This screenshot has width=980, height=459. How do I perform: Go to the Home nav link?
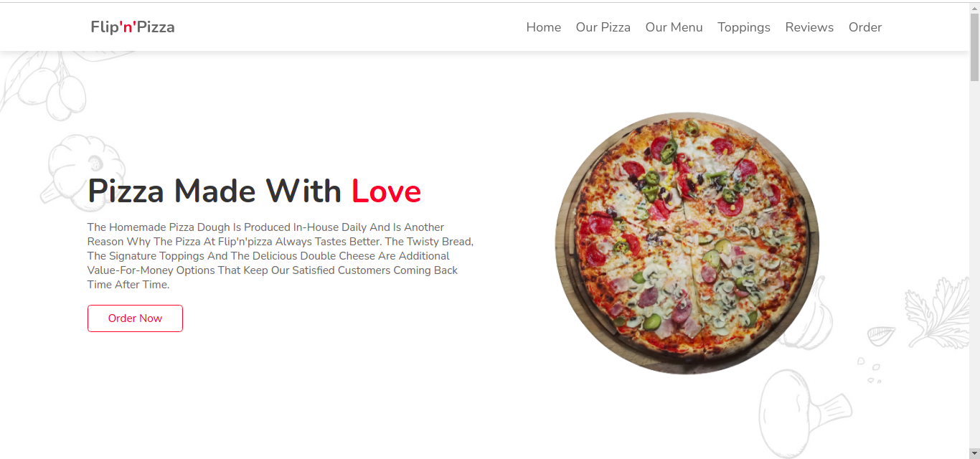click(x=544, y=27)
